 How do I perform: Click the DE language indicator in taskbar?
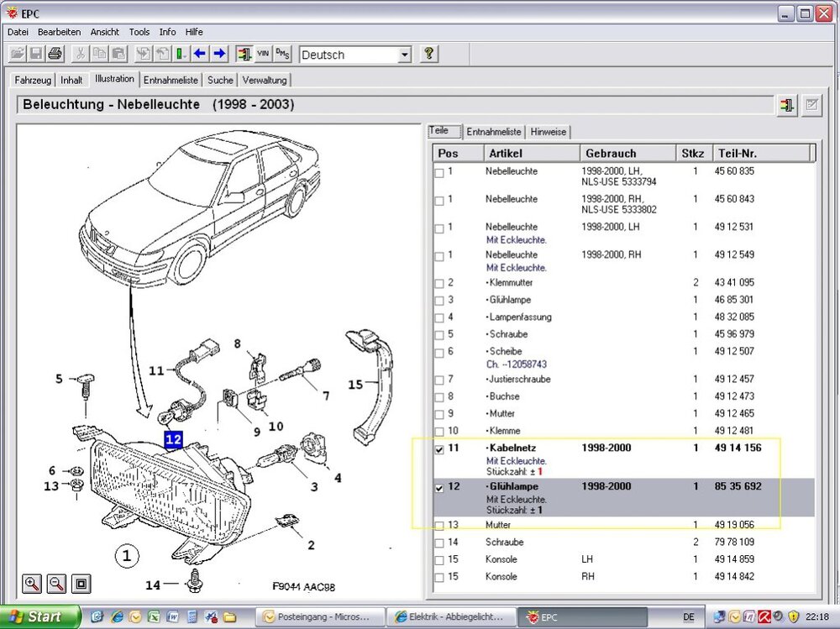click(689, 617)
